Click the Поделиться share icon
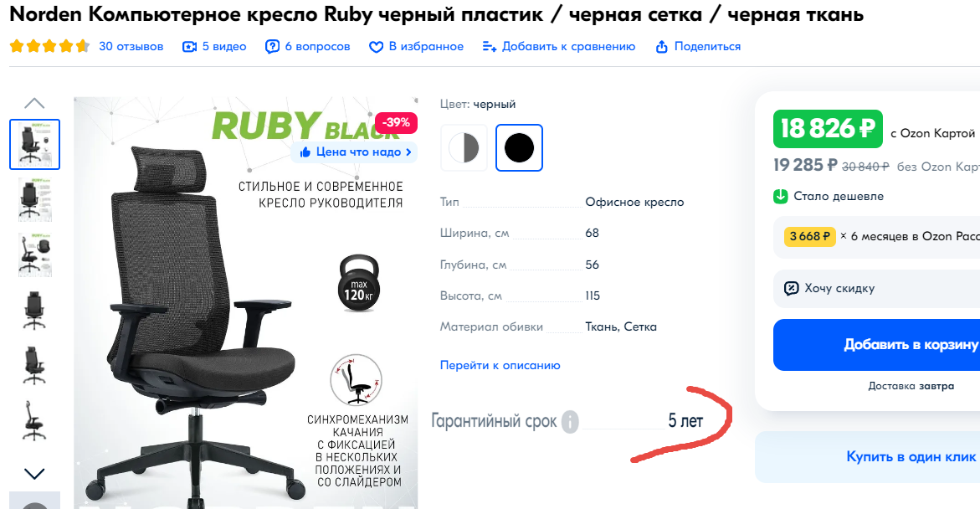The height and width of the screenshot is (509, 980). point(661,47)
